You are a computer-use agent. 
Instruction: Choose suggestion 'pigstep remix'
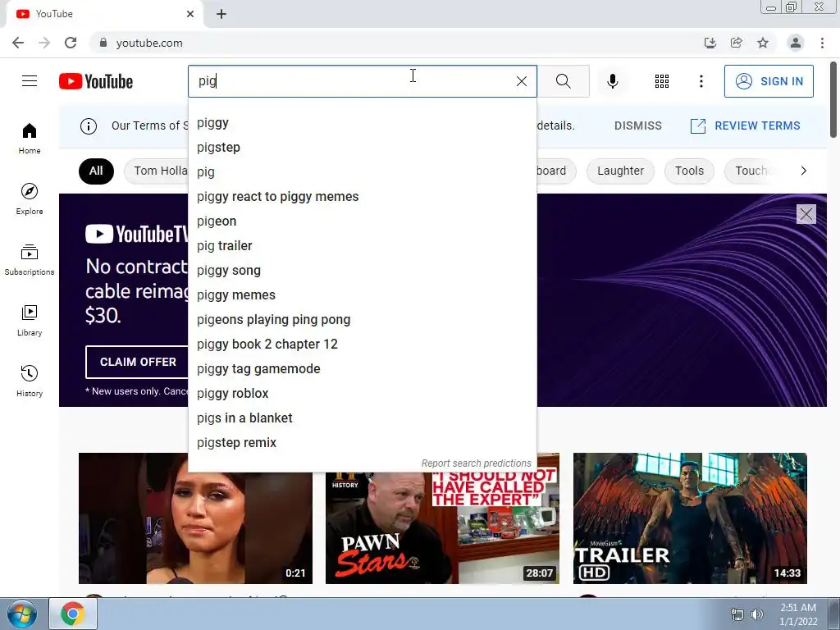coord(362,443)
